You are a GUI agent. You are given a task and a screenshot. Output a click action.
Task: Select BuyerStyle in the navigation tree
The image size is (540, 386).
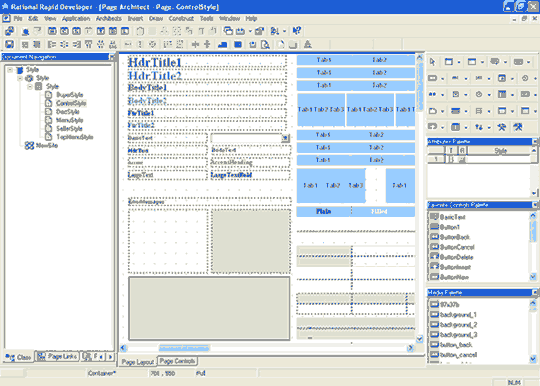click(70, 95)
